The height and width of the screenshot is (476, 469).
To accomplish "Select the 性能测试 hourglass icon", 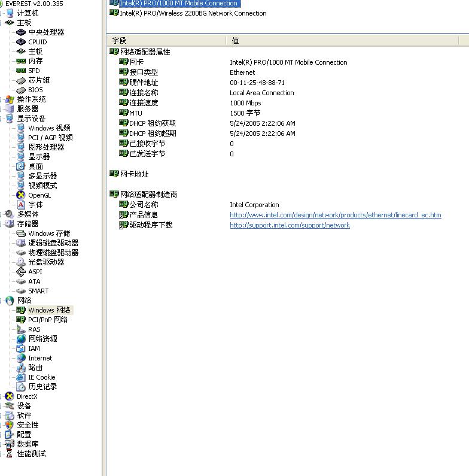I will click(10, 454).
